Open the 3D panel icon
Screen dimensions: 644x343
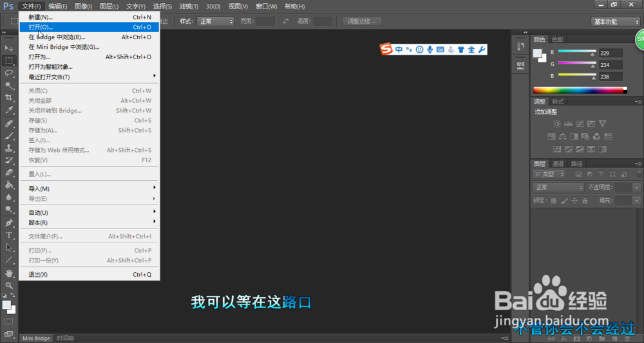click(x=520, y=65)
